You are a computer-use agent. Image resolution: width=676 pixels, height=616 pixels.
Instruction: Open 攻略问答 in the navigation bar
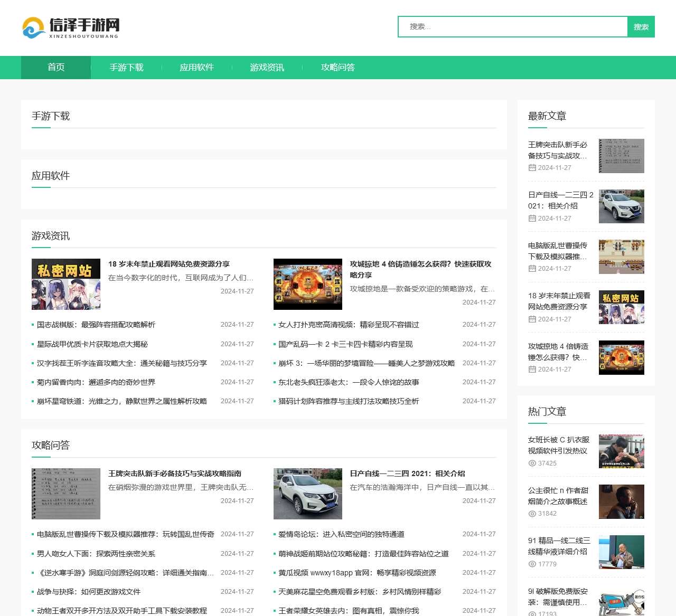point(337,68)
